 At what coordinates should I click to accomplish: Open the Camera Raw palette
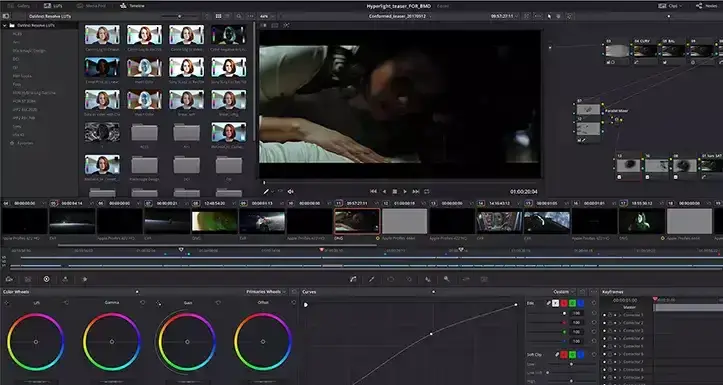pyautogui.click(x=9, y=279)
